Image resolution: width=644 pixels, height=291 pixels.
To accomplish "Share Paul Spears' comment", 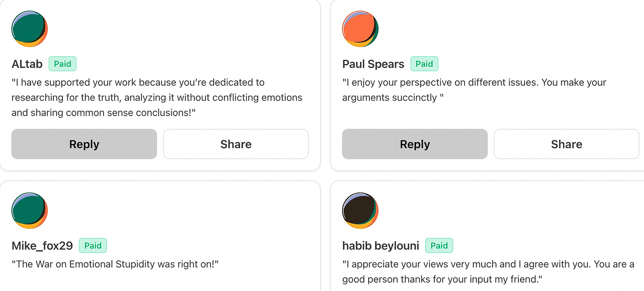I will pos(567,144).
